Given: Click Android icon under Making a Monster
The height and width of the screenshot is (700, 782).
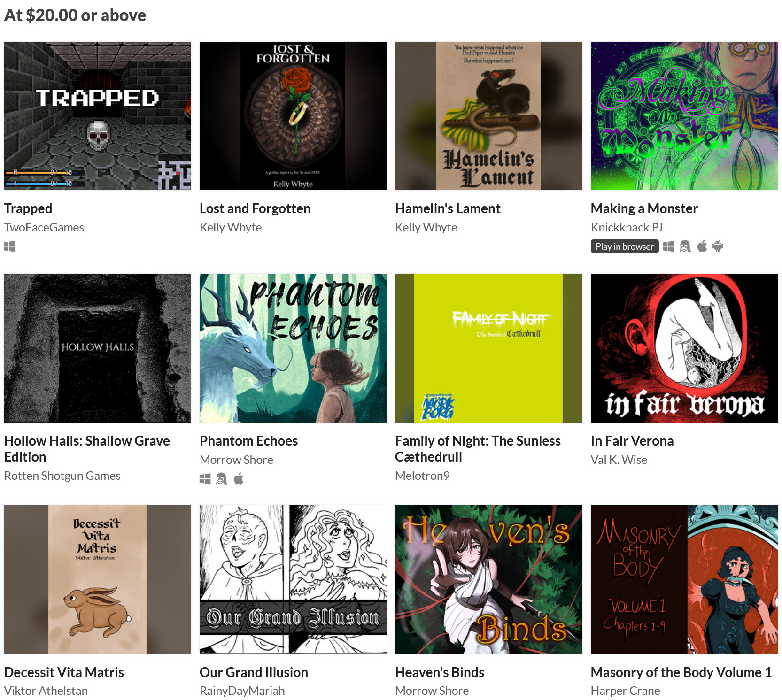Looking at the screenshot, I should click(x=718, y=246).
